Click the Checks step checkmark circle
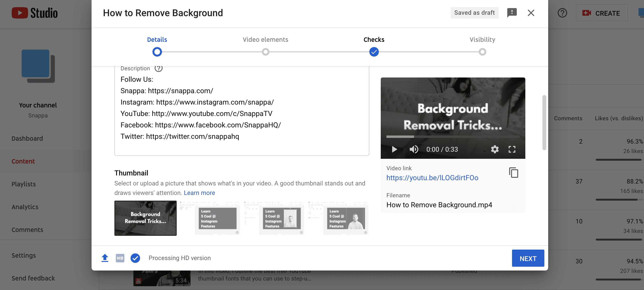 pyautogui.click(x=374, y=52)
